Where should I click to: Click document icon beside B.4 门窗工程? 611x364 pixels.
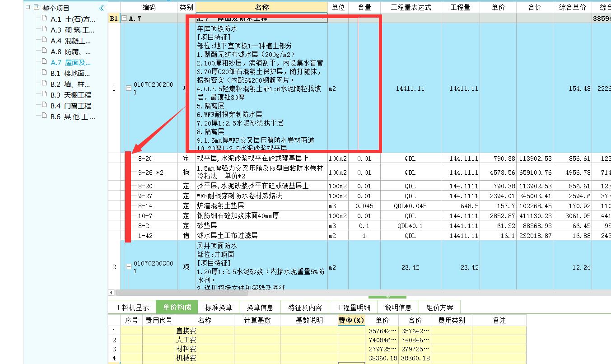[44, 105]
